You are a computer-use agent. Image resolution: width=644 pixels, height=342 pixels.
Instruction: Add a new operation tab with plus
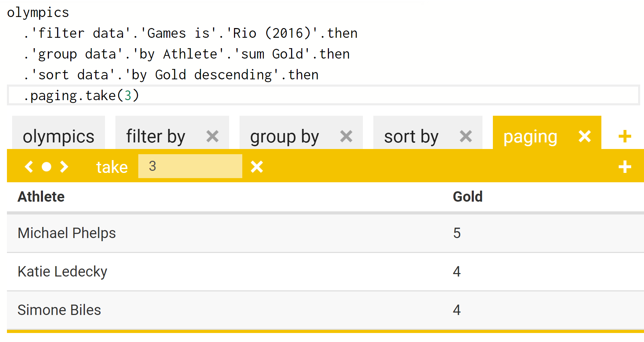625,136
